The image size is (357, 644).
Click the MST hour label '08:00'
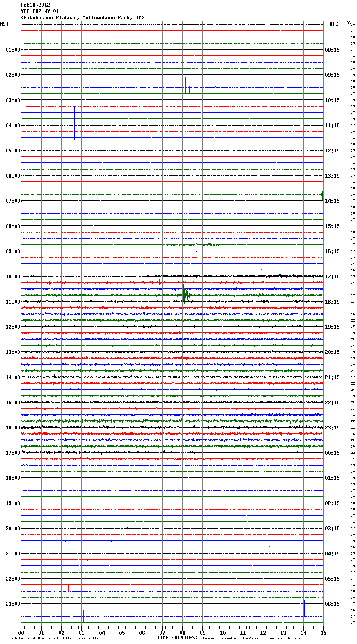[13, 226]
